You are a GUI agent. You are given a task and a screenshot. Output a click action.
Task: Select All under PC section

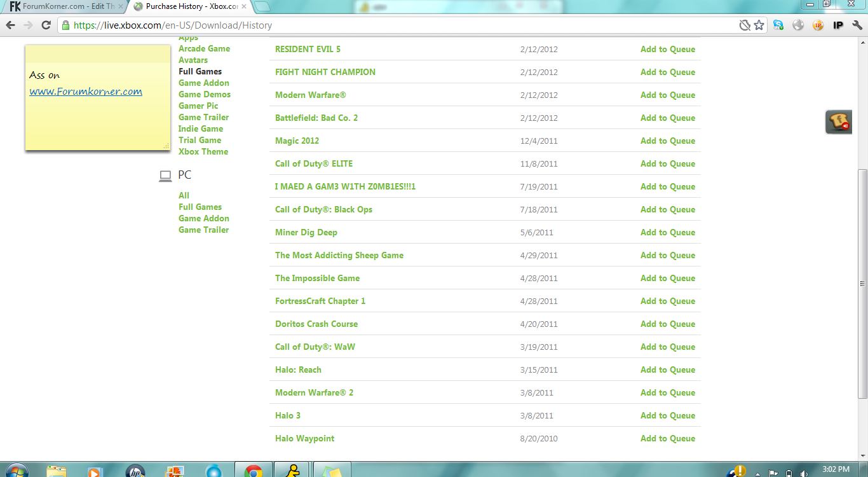point(184,195)
